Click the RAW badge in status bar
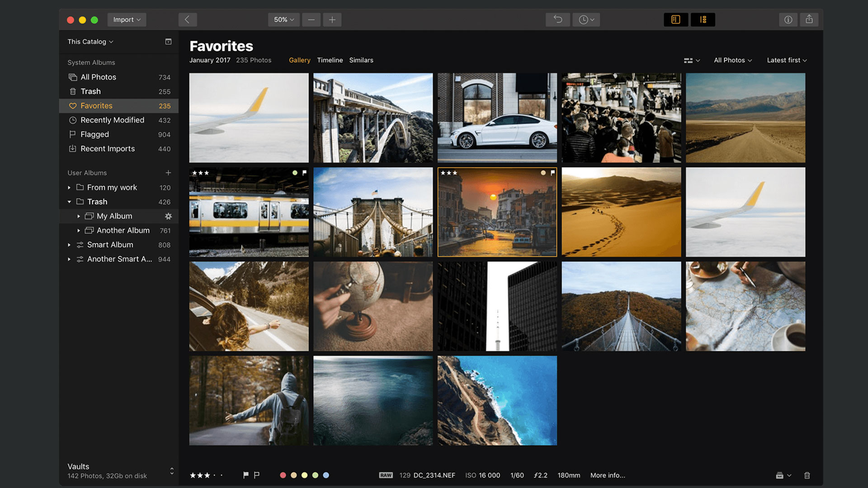Screen dimensions: 868x488 click(x=386, y=475)
